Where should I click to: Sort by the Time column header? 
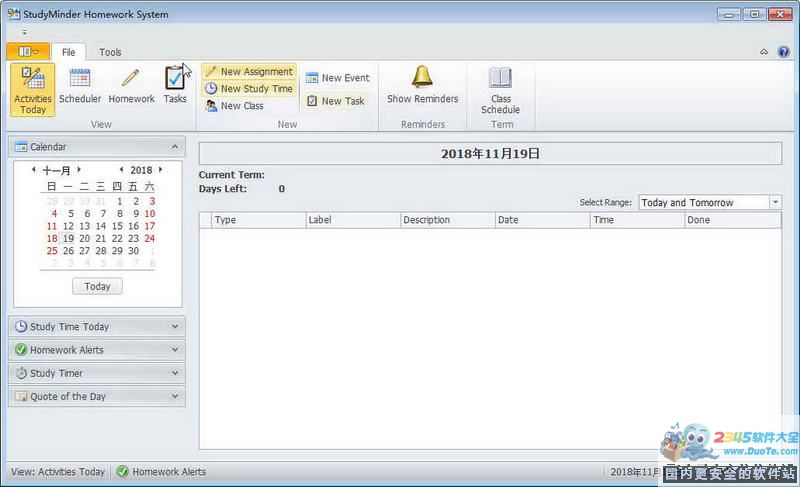637,220
